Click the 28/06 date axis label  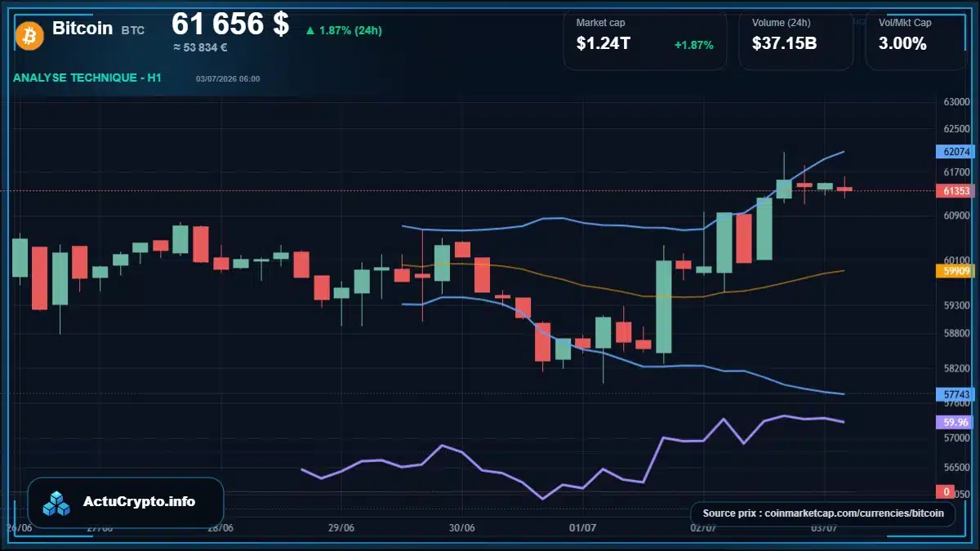pos(220,528)
